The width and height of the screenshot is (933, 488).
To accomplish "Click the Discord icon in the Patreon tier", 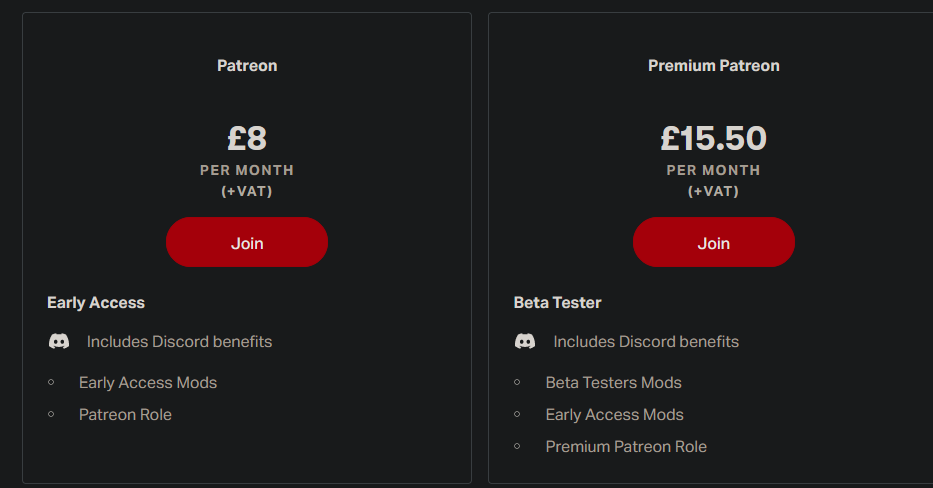I will tap(59, 342).
